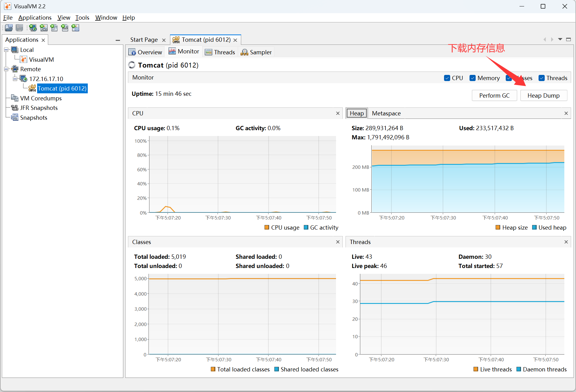
Task: Click the Perform GC button
Action: (494, 95)
